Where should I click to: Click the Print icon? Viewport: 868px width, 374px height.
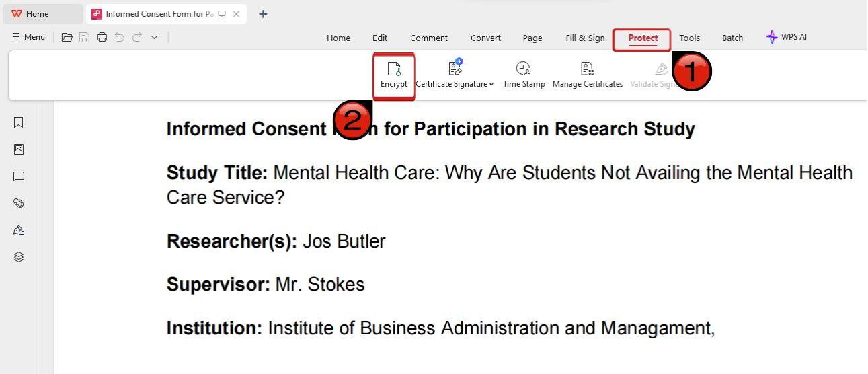pyautogui.click(x=102, y=37)
